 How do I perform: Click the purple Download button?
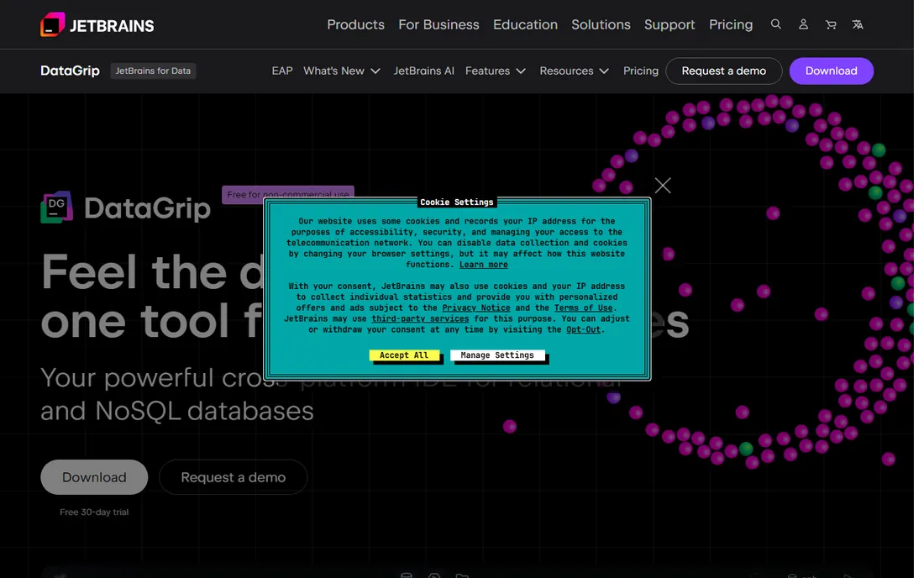(831, 71)
